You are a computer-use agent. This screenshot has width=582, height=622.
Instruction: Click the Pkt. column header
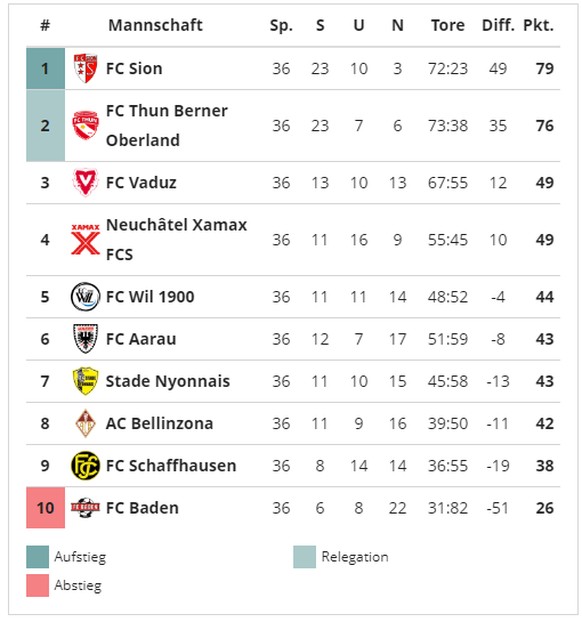click(x=538, y=25)
